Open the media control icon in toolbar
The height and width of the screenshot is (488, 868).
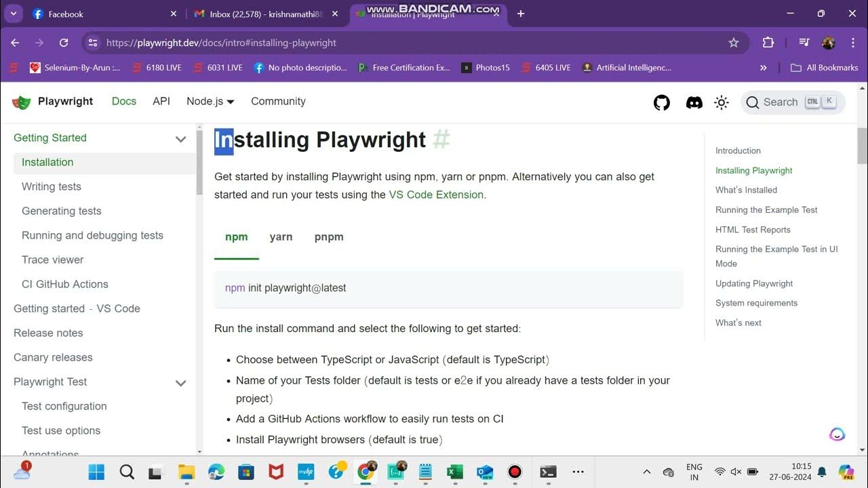coord(804,43)
